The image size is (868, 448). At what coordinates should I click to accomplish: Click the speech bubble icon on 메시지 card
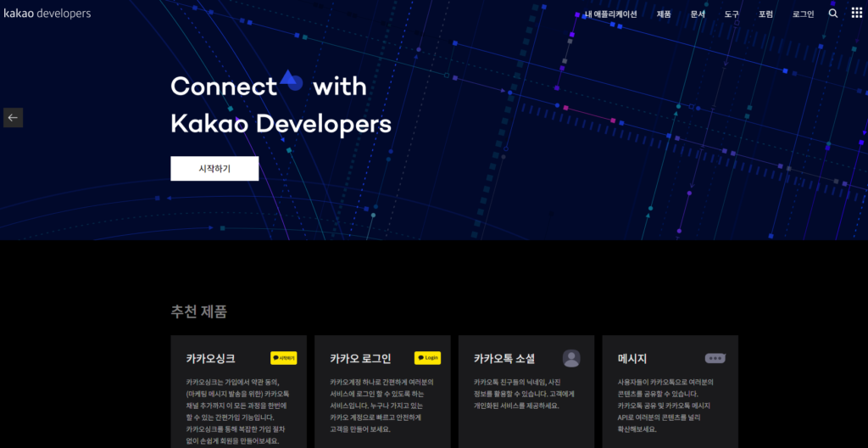point(715,358)
